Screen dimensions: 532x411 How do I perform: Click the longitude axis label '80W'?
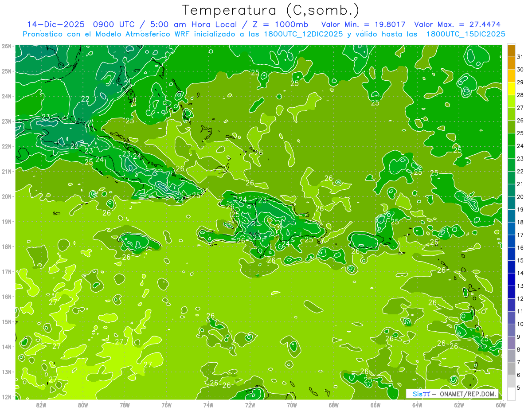[83, 404]
